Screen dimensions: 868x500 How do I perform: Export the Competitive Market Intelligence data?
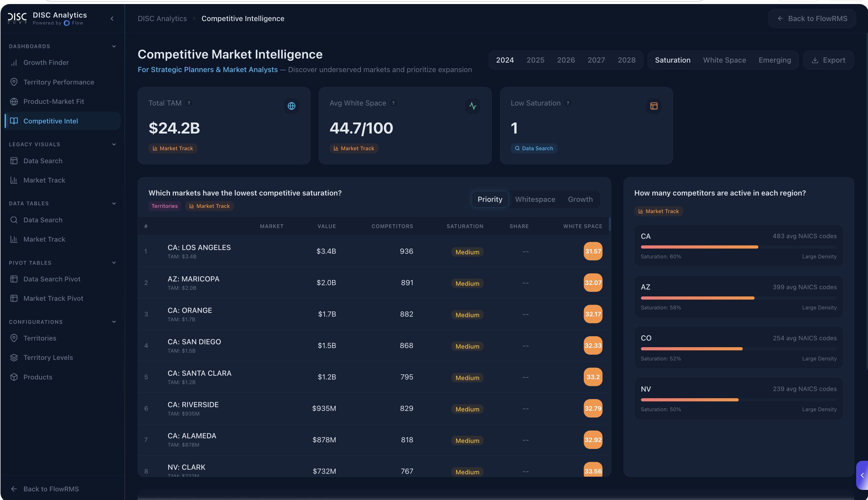(828, 60)
